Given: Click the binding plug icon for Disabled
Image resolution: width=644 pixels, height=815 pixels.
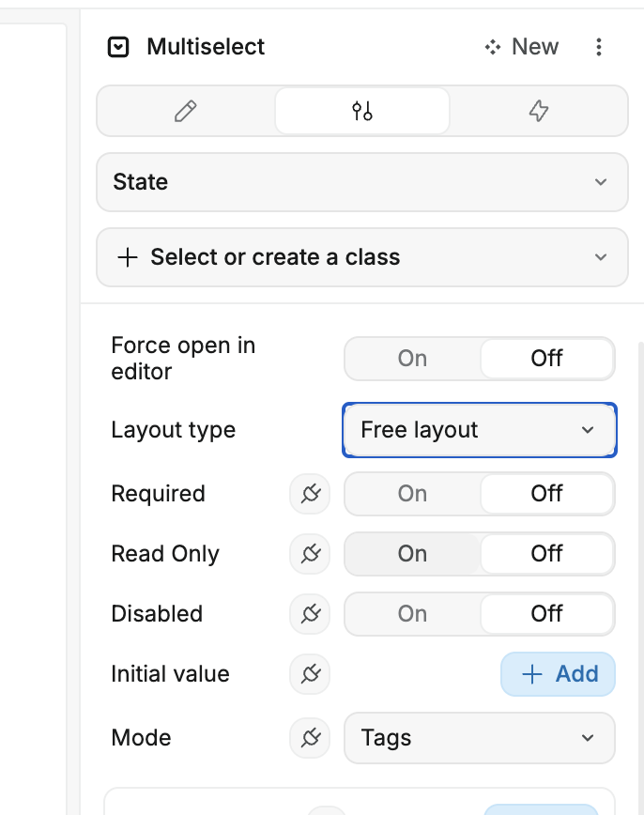Looking at the screenshot, I should coord(310,614).
